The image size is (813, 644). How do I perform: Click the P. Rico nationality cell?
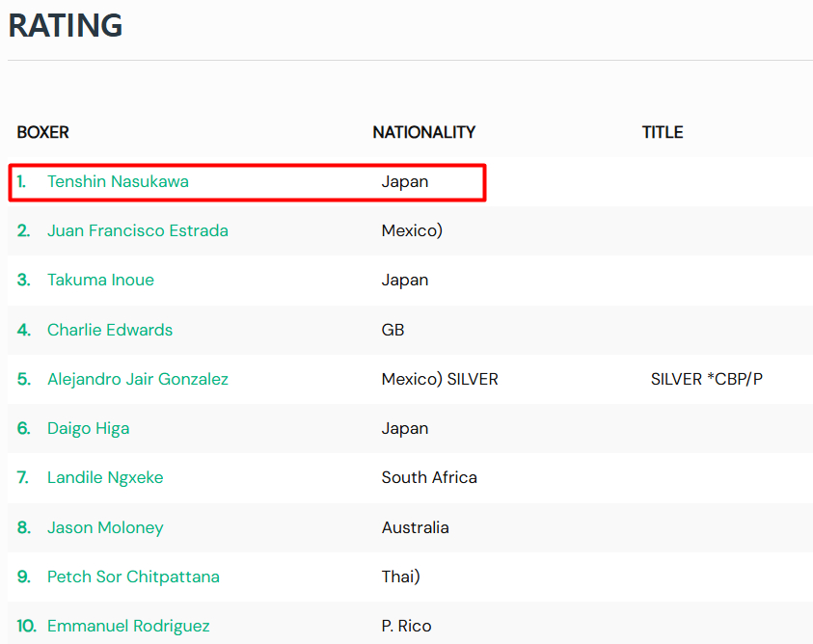406,626
